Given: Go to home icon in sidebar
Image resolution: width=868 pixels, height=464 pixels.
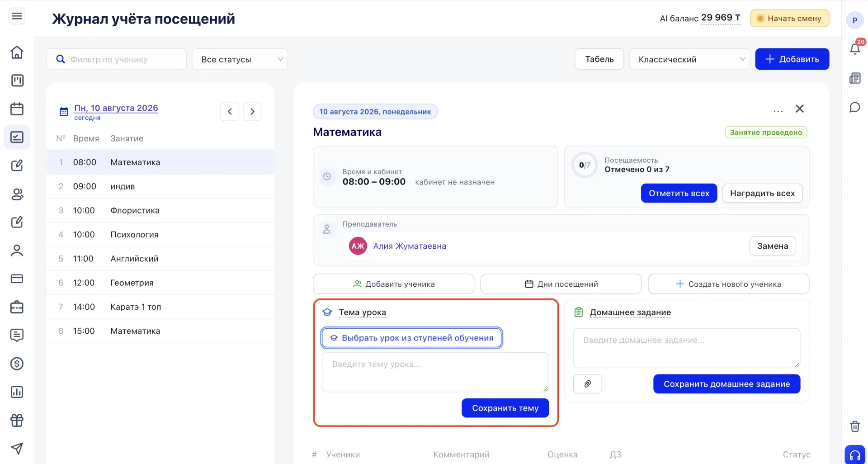Looking at the screenshot, I should click(x=17, y=52).
